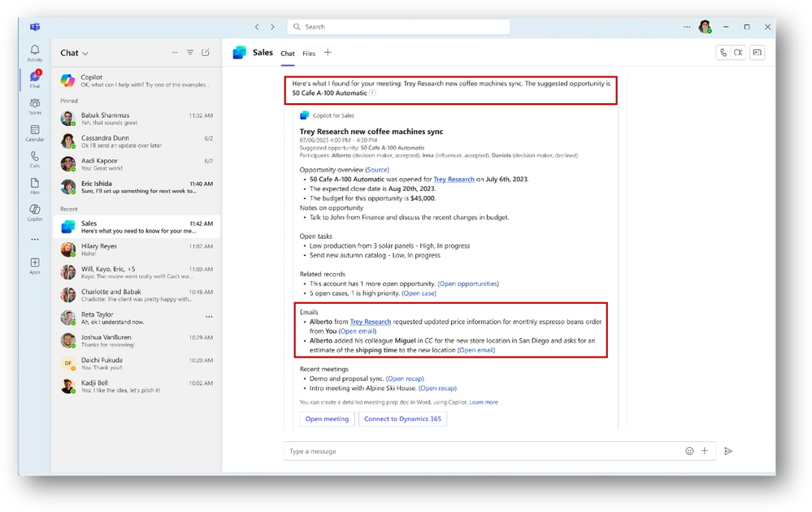Filter the chat list
This screenshot has height=512, width=812.
point(190,52)
